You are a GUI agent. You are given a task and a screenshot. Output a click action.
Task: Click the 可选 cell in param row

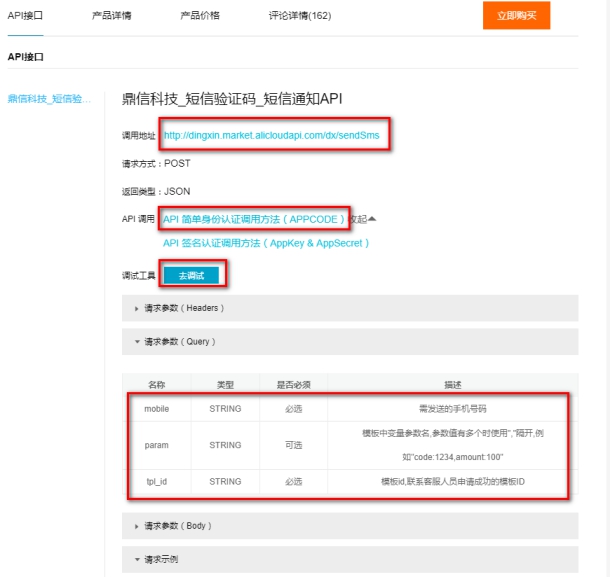(294, 445)
